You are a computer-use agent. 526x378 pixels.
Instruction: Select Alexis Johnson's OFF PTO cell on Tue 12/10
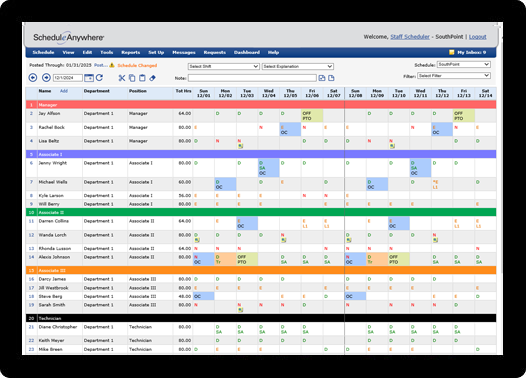tap(399, 259)
